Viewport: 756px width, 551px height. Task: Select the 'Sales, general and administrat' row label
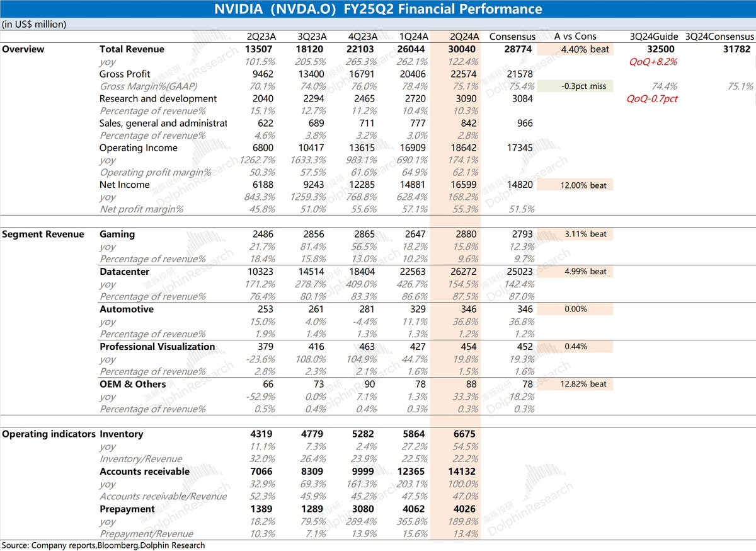point(163,123)
